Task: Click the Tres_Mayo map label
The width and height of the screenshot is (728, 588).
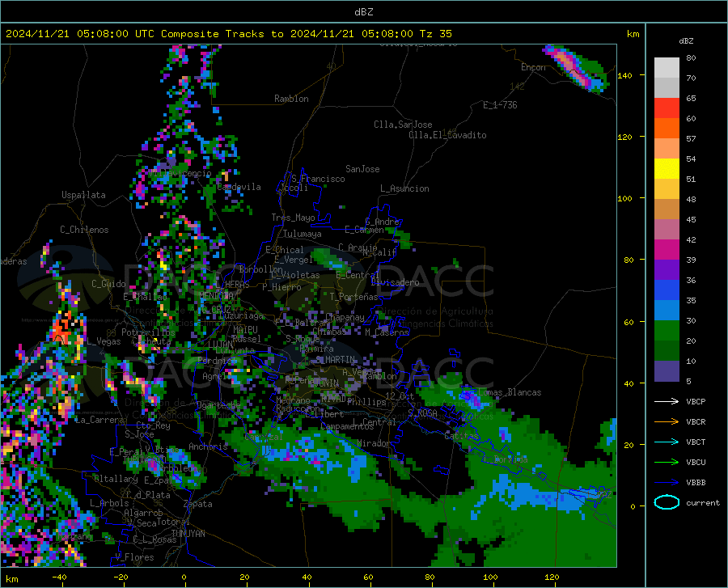Action: tap(293, 218)
